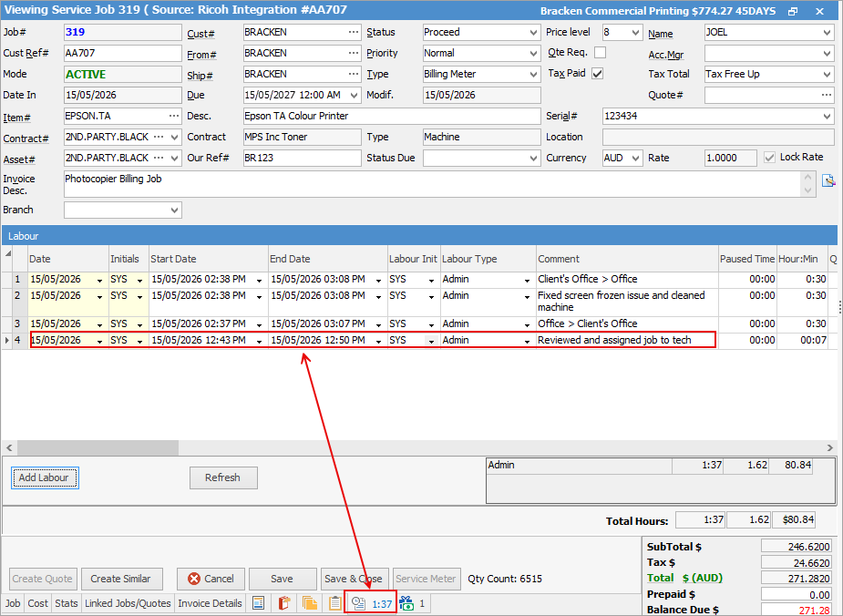The image size is (843, 616).
Task: Click the ellipsis lookup in the Item# field
Action: click(174, 116)
